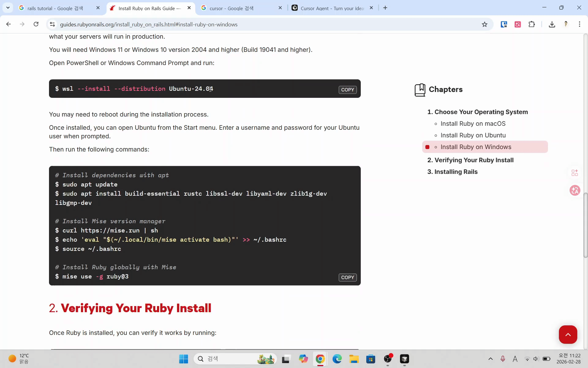This screenshot has height=368, width=588.
Task: Jump to 'Install Ruby on Ubuntu'
Action: coord(473,135)
